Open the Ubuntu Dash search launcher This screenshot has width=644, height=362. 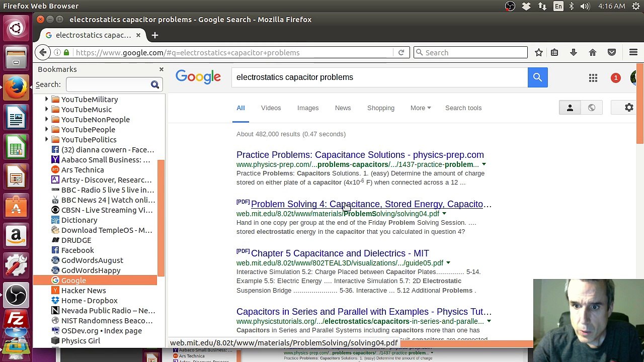pyautogui.click(x=16, y=27)
